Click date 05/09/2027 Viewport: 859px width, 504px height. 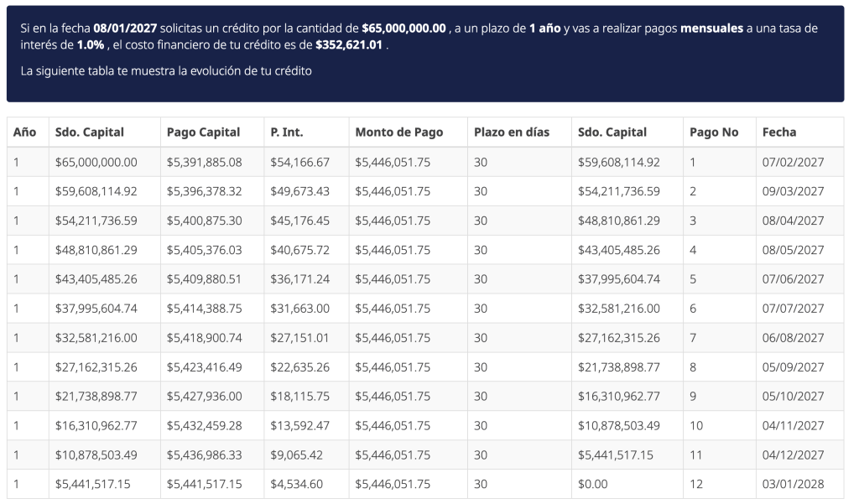793,367
